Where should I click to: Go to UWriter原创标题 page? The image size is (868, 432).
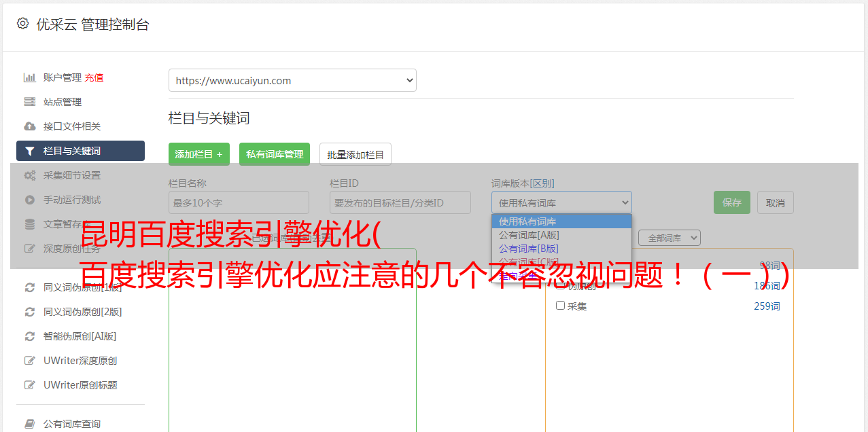tap(80, 385)
